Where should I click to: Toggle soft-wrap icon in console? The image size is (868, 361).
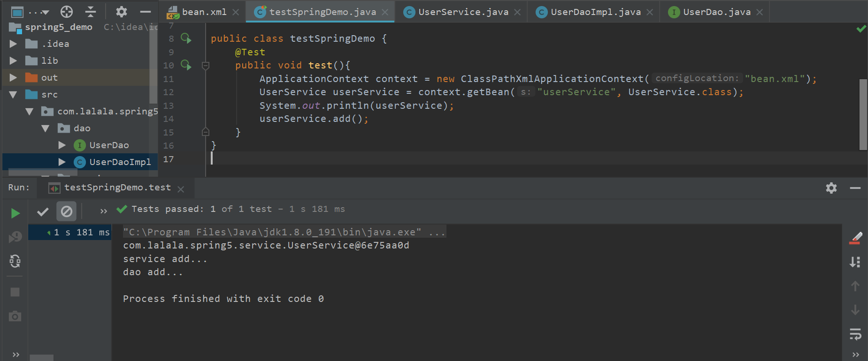855,334
